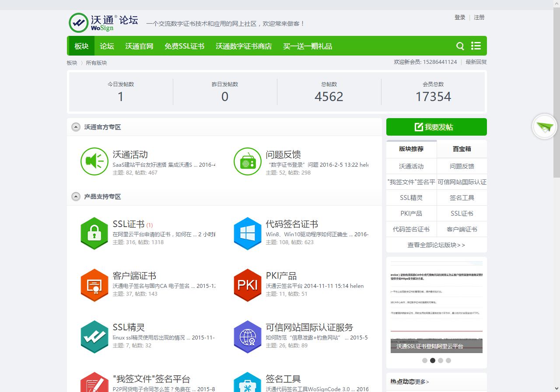Viewport: 560px width, 392px height.
Task: Open the SSL证书 green padlock icon
Action: click(94, 234)
